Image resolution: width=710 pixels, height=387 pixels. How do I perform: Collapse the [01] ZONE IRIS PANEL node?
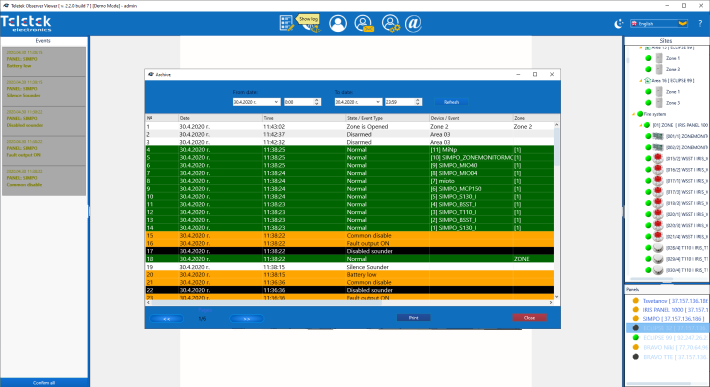coord(641,125)
